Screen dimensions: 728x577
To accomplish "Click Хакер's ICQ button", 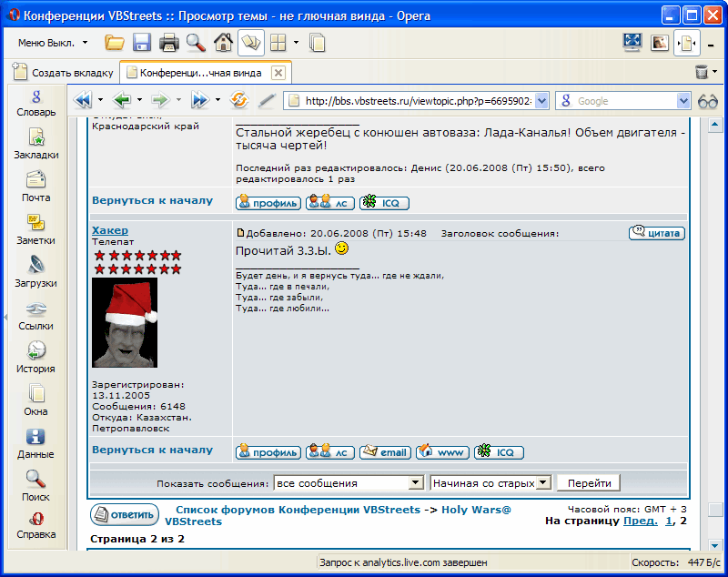I will coord(499,451).
